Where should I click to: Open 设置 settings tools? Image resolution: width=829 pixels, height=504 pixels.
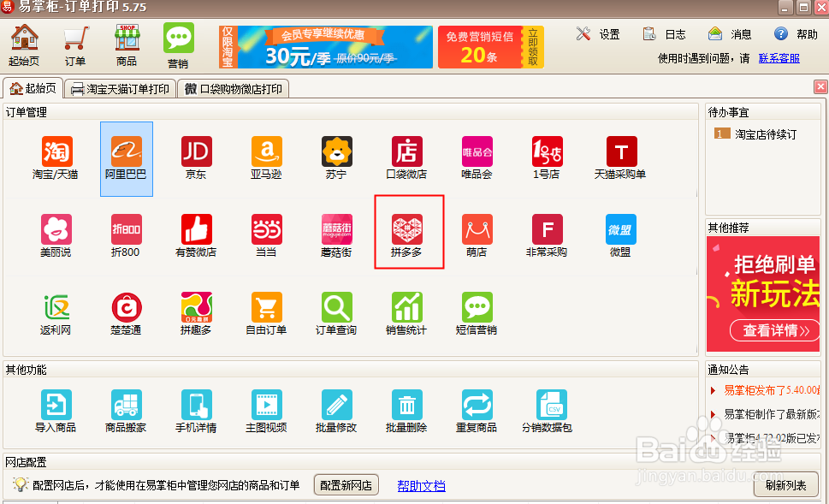(x=598, y=34)
